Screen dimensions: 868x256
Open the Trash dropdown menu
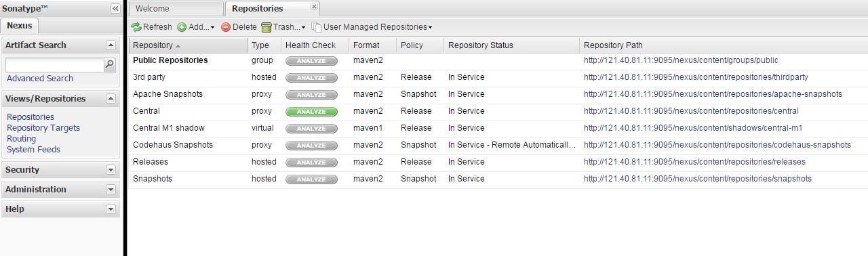pyautogui.click(x=283, y=27)
